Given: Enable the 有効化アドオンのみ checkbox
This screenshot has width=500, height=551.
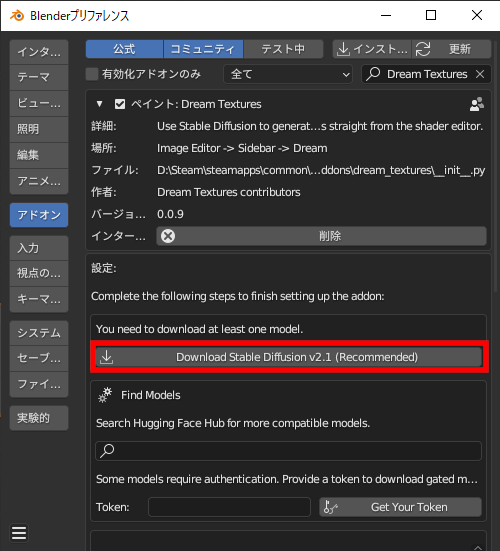Looking at the screenshot, I should click(x=92, y=74).
